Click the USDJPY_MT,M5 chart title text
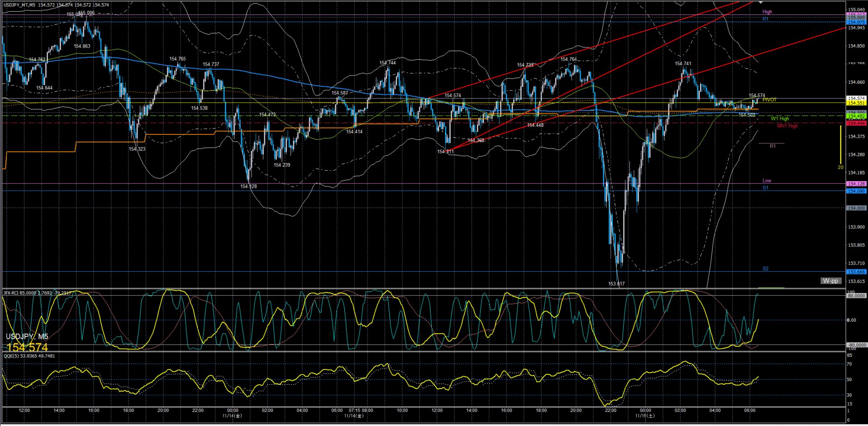The height and width of the screenshot is (426, 868). click(x=19, y=5)
